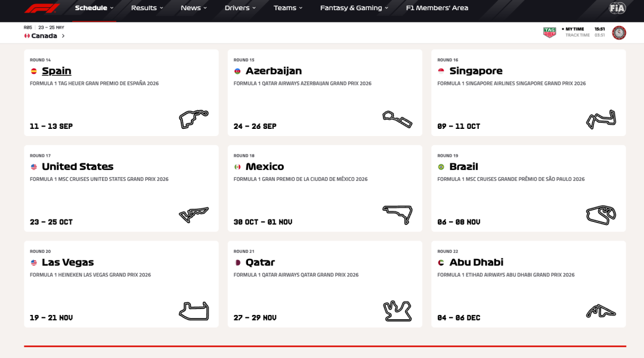Click the Las Vegas circuit outline
Image resolution: width=644 pixels, height=358 pixels.
(x=194, y=311)
